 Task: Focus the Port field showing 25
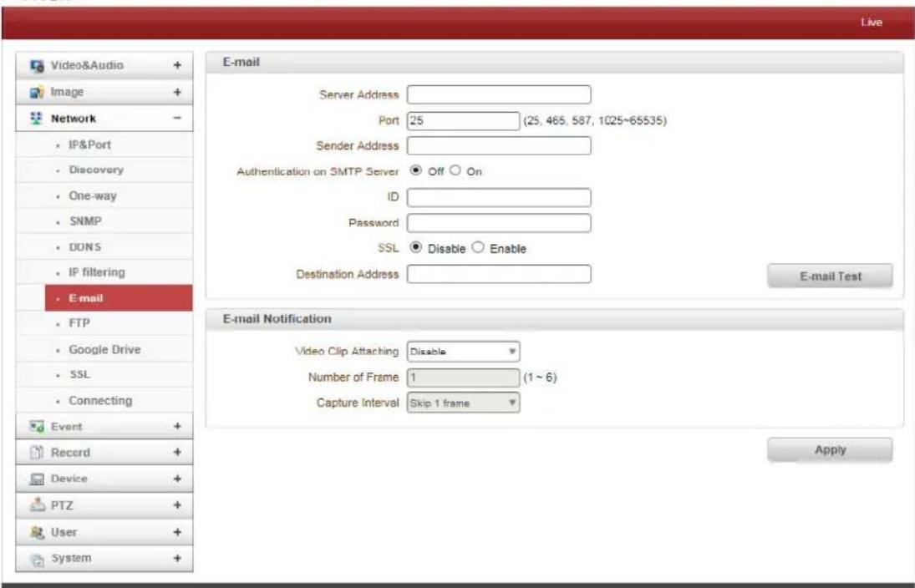[x=463, y=121]
